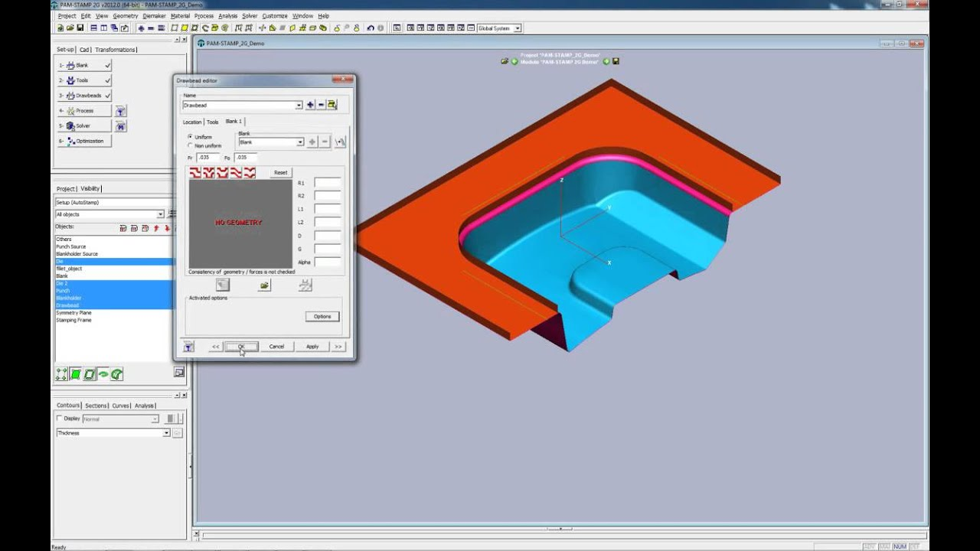This screenshot has width=980, height=551.
Task: Click the save icon in the viewport header
Action: [x=616, y=61]
